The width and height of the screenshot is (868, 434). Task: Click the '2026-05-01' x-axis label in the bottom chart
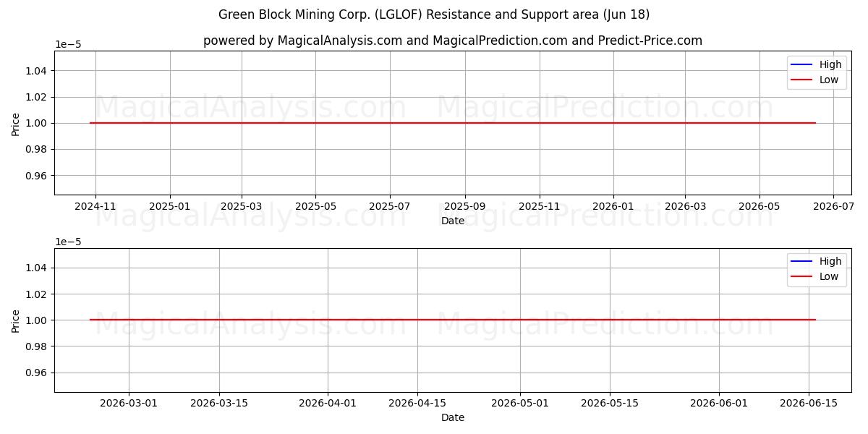tap(520, 404)
